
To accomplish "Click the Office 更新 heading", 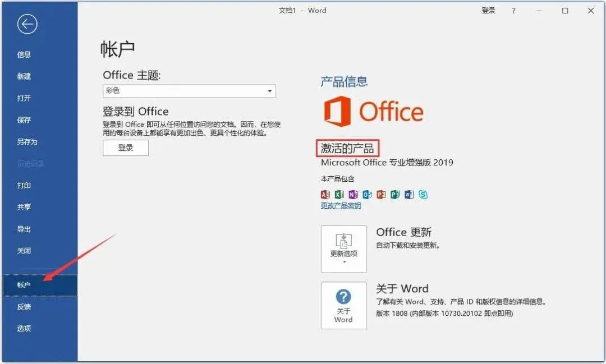I will tap(404, 232).
